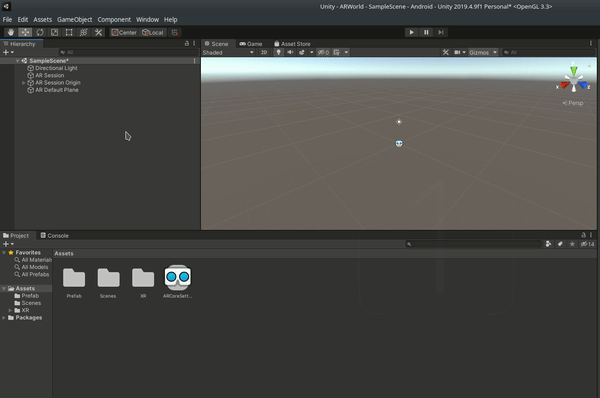Expand the XR folder in tree

pos(10,310)
